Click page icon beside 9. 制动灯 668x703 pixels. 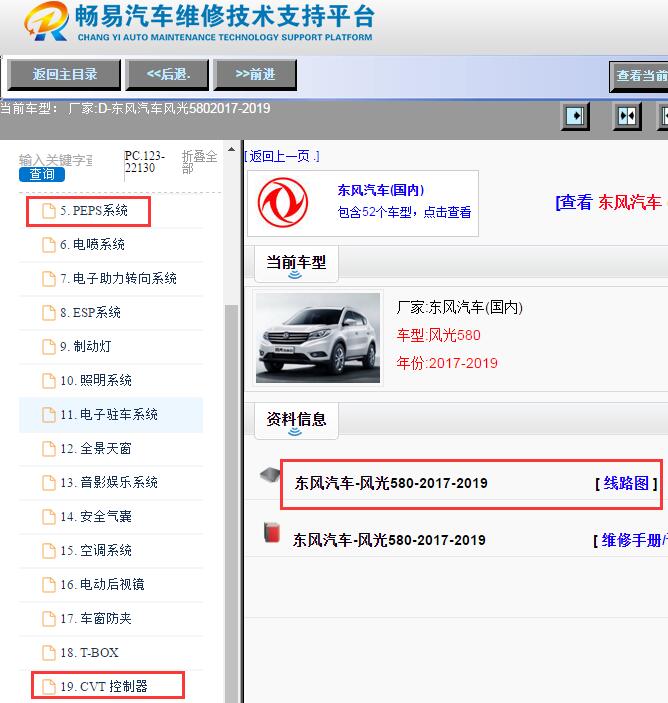click(48, 347)
